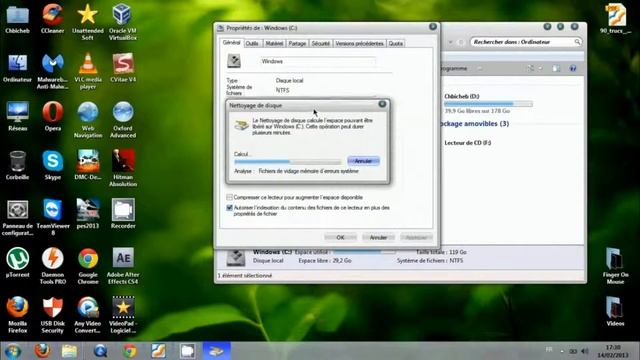Open Daemon Tools PRO icon
The height and width of the screenshot is (360, 640).
(x=52, y=266)
